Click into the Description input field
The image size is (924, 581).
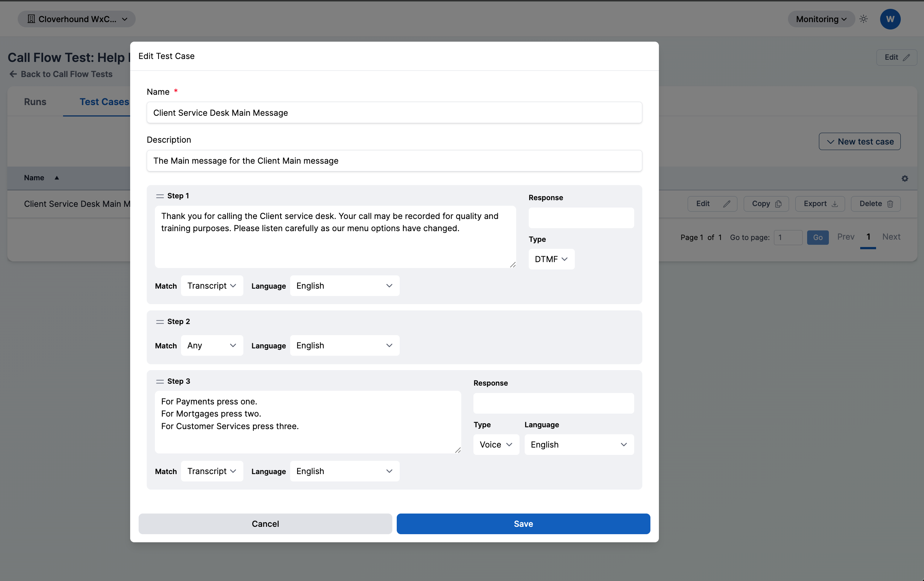tap(394, 160)
